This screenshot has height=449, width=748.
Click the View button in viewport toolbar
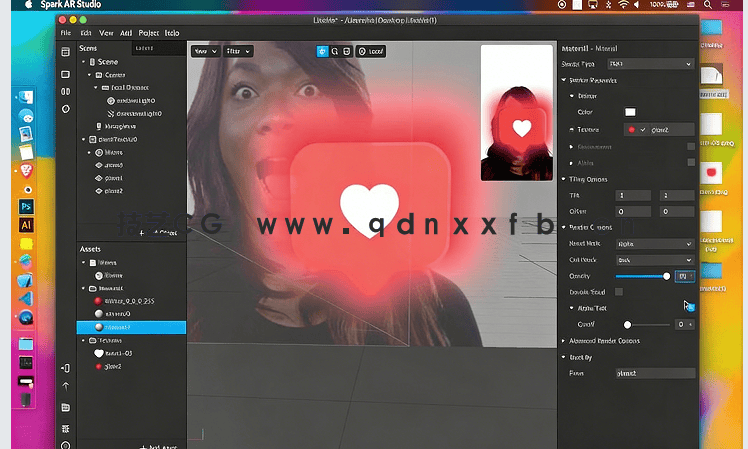point(204,51)
